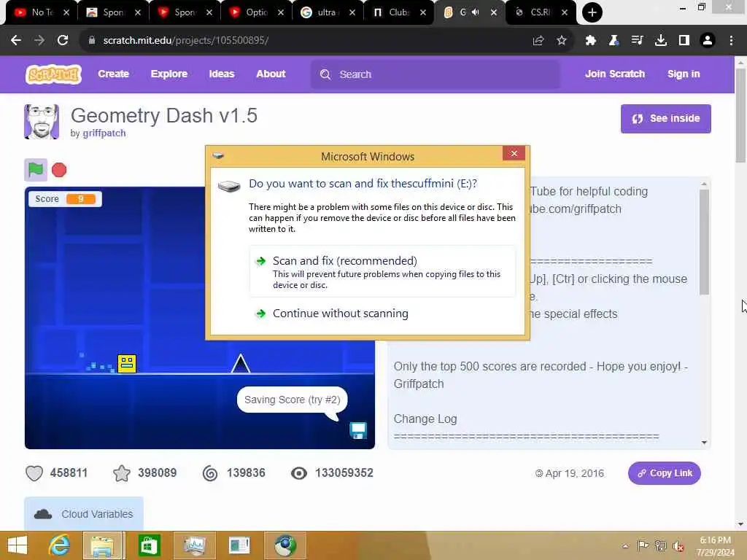
Task: Click the share page icon in address bar
Action: click(538, 41)
